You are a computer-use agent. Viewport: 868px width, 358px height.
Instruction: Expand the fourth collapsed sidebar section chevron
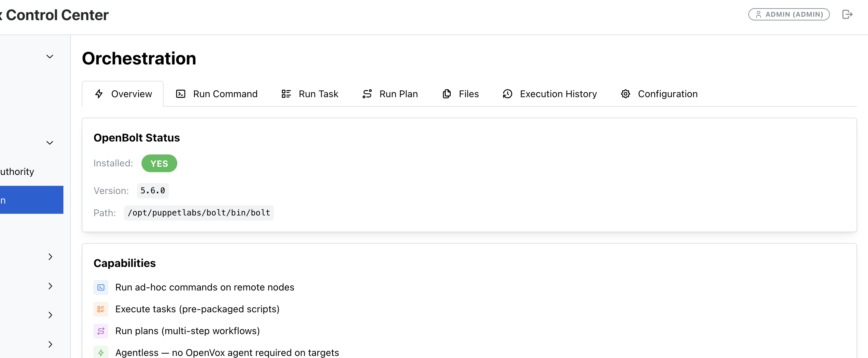point(50,344)
